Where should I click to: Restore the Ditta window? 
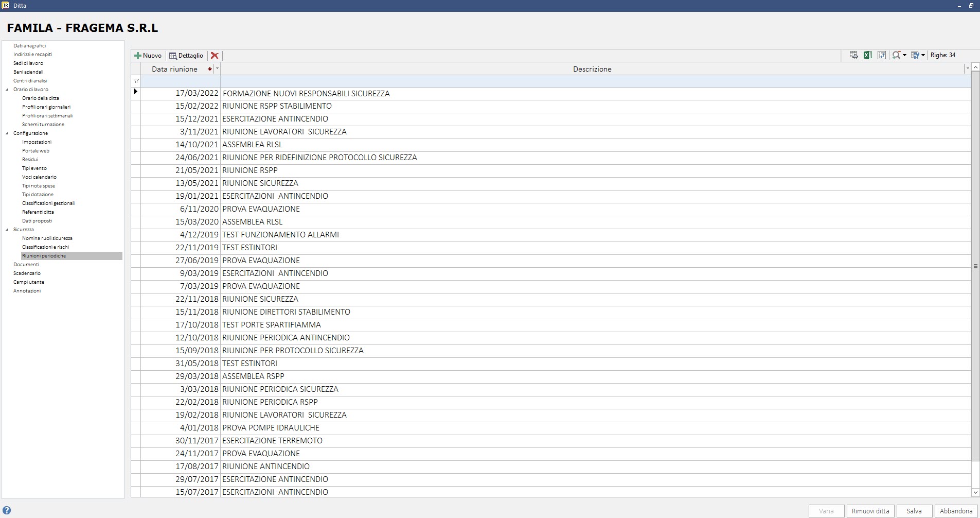point(971,6)
